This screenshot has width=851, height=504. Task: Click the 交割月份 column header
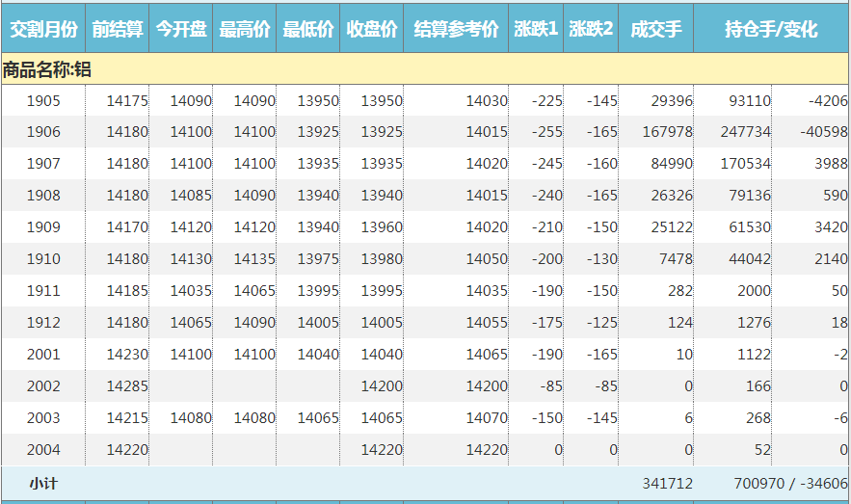click(42, 30)
